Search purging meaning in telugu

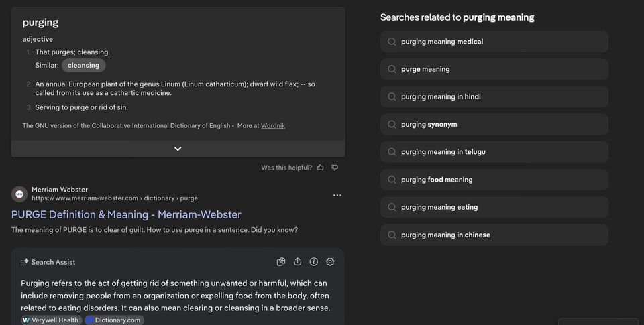[x=494, y=152]
